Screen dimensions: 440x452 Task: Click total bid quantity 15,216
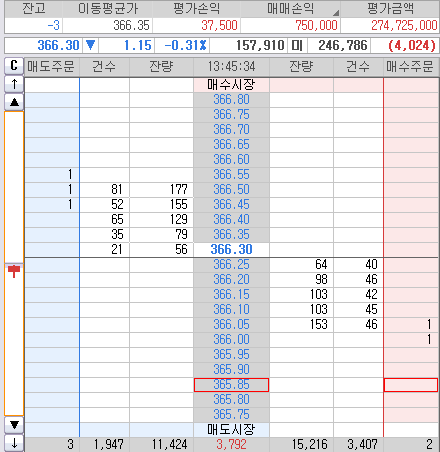click(310, 444)
